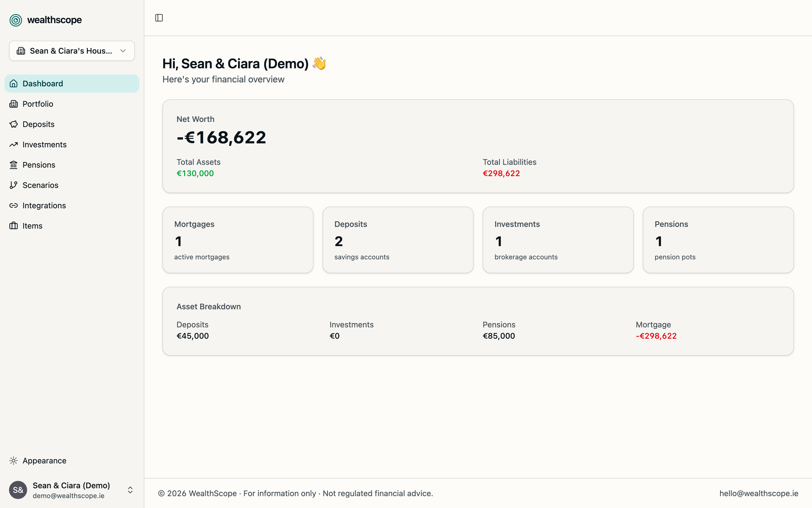The height and width of the screenshot is (508, 812).
Task: Open the Scenarios sidebar item
Action: click(72, 185)
